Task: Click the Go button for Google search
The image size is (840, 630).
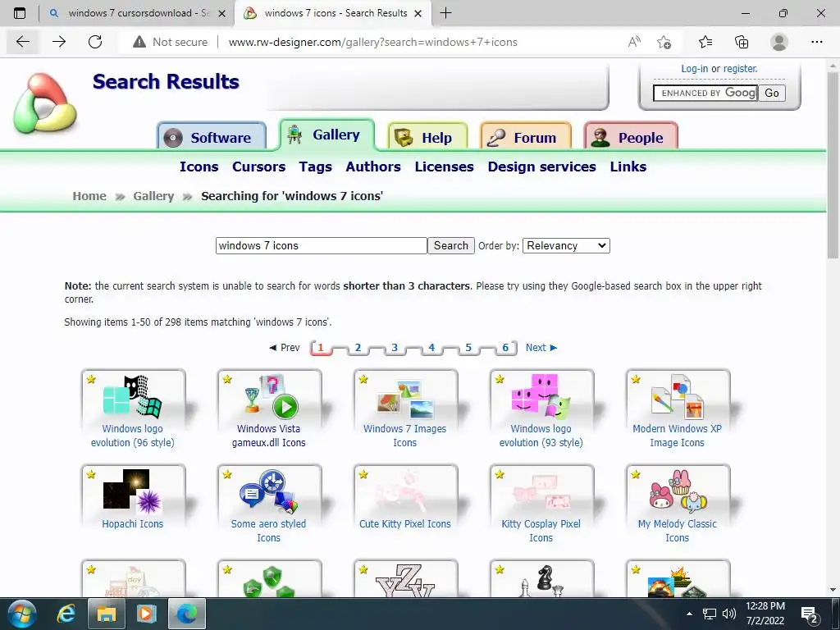Action: pyautogui.click(x=771, y=93)
